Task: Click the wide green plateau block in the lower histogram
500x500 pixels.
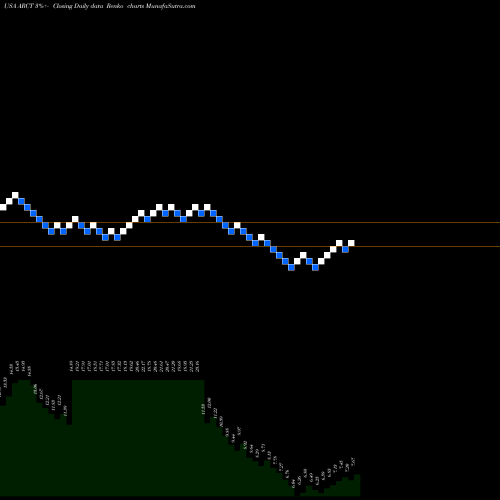Action: tap(138, 437)
